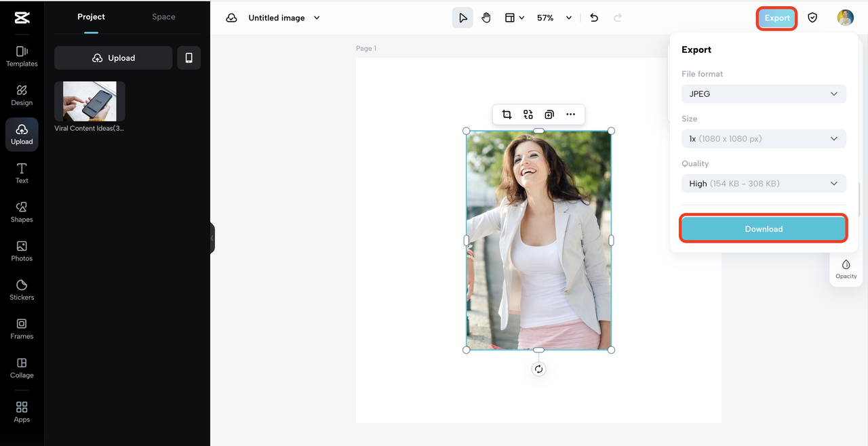Open the Templates panel
868x446 pixels.
pyautogui.click(x=22, y=56)
